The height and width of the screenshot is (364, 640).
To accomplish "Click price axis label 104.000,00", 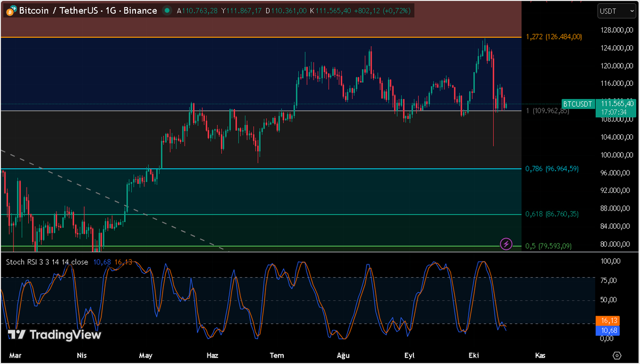I will tap(618, 137).
